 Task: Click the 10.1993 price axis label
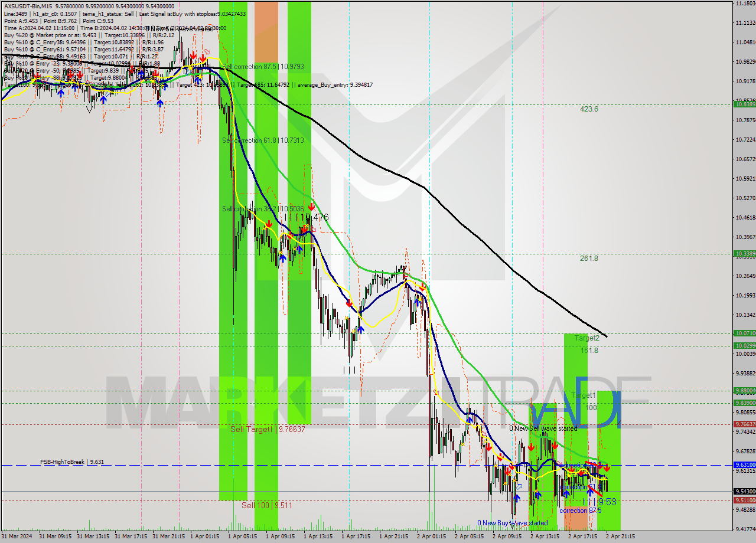(745, 295)
